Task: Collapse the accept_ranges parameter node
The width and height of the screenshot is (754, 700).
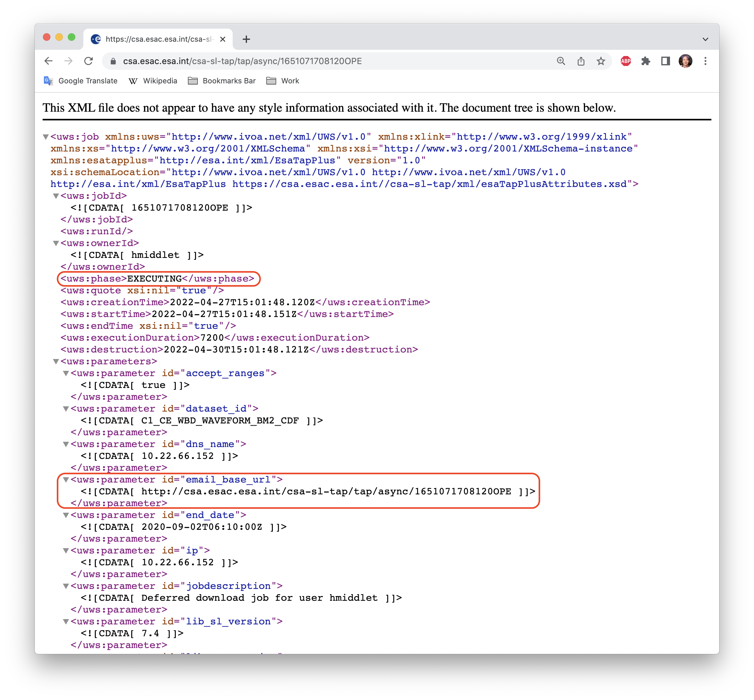Action: point(66,373)
